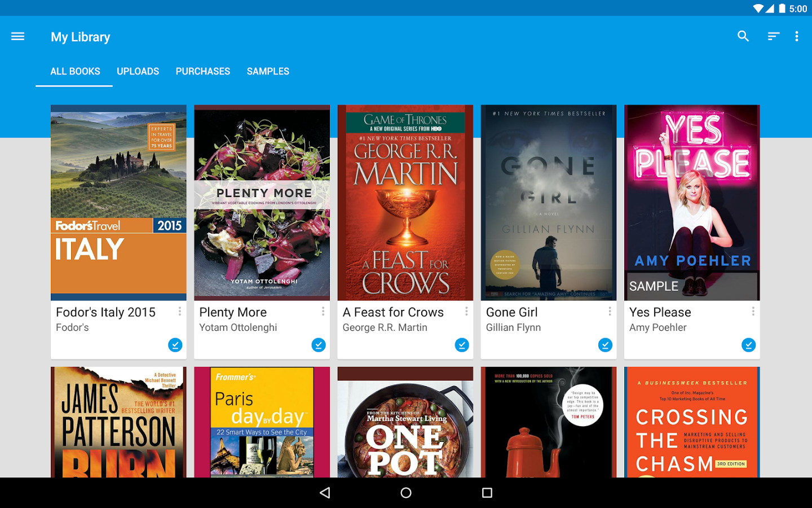
Task: Switch to the UPLOADS tab
Action: pos(138,71)
